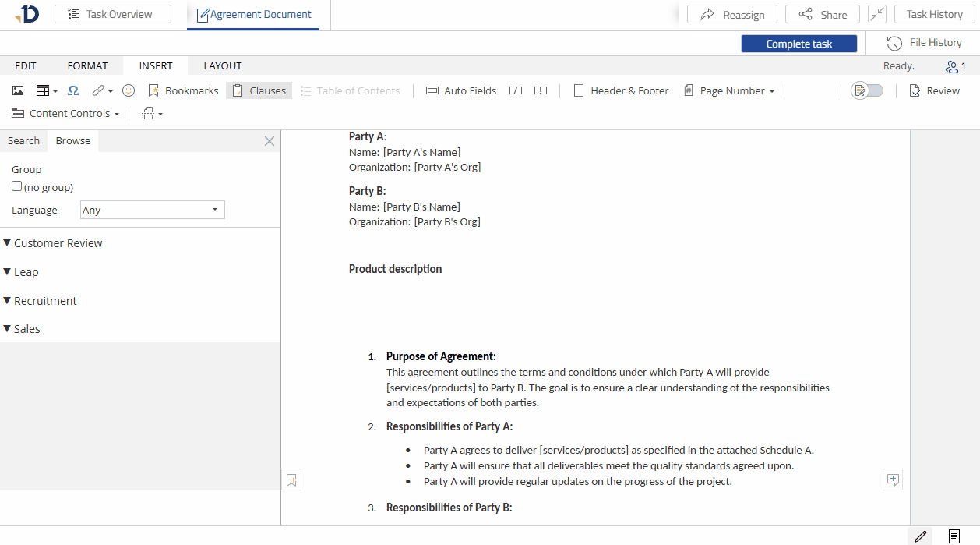
Task: Switch to the Search tab in clauses panel
Action: coord(23,141)
